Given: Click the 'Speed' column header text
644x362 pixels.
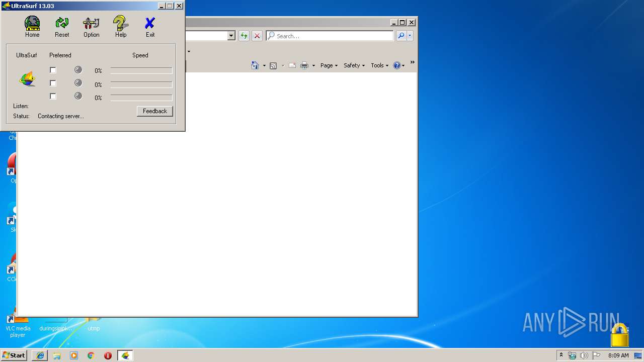Looking at the screenshot, I should click(140, 55).
